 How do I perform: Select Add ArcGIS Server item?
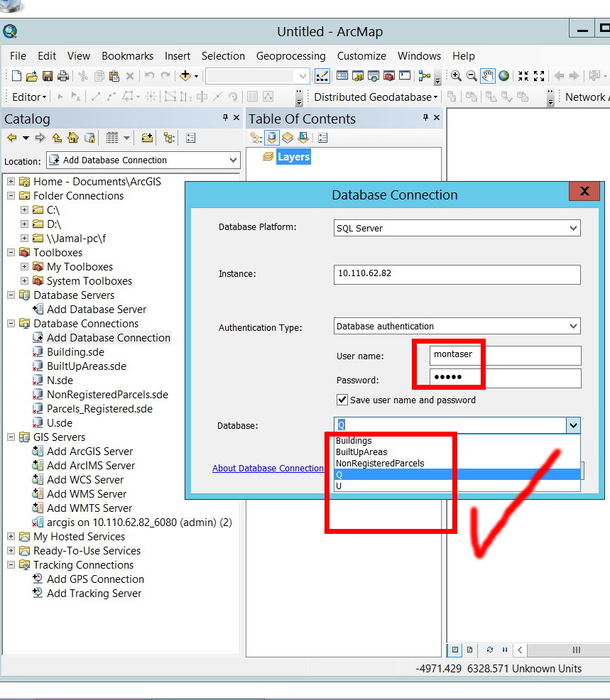89,452
